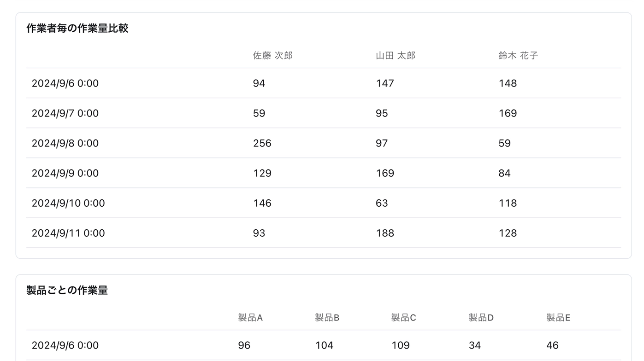Select the 製品E column header

[558, 318]
